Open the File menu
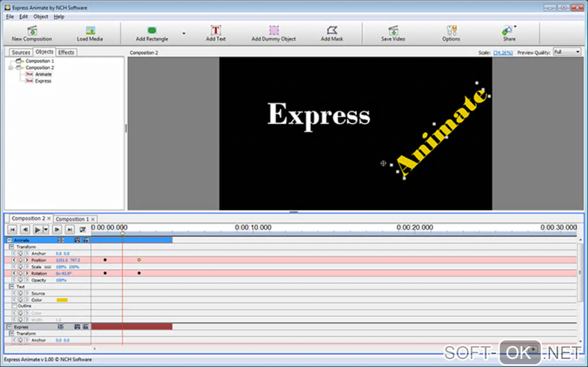This screenshot has height=367, width=588. coord(10,17)
